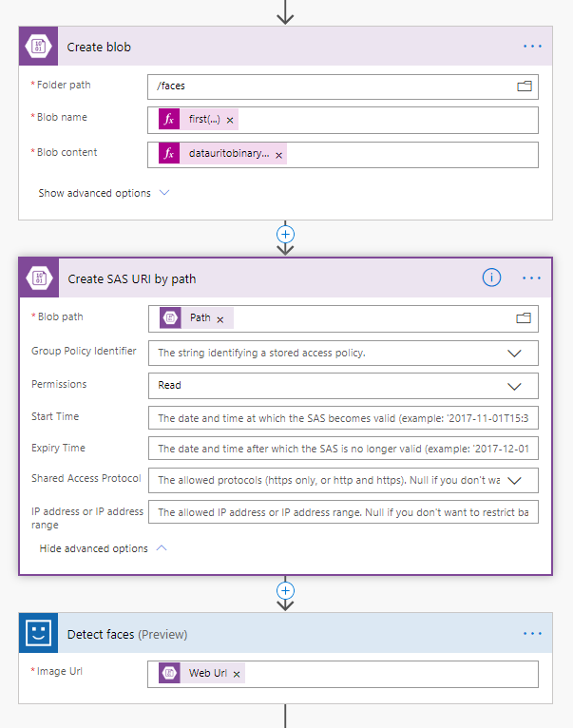The image size is (573, 728).
Task: Remove the Path dynamic content token
Action: click(x=220, y=320)
